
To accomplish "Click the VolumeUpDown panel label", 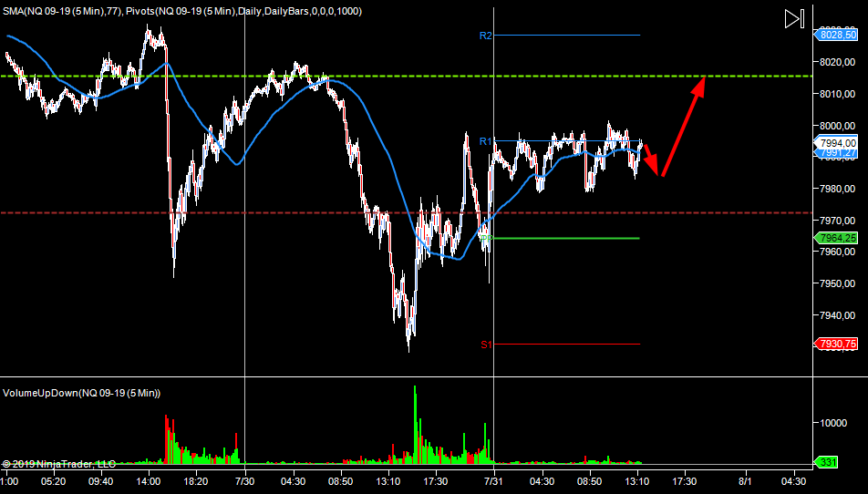I will pos(82,393).
